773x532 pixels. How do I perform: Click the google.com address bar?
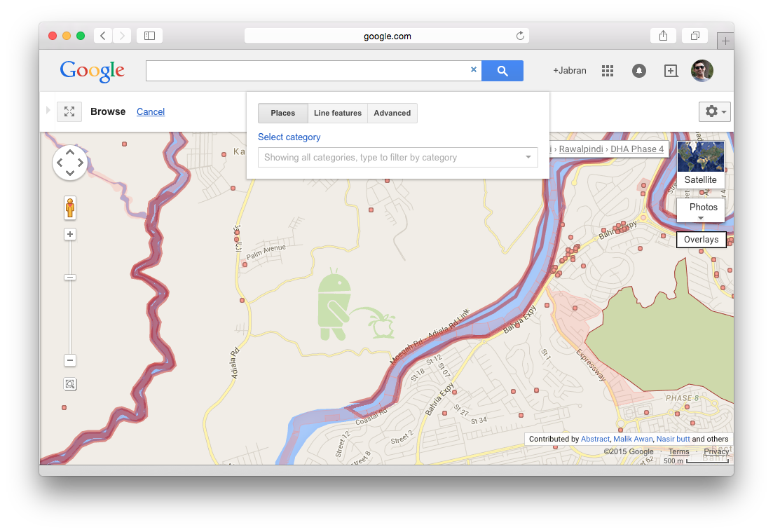pyautogui.click(x=387, y=36)
